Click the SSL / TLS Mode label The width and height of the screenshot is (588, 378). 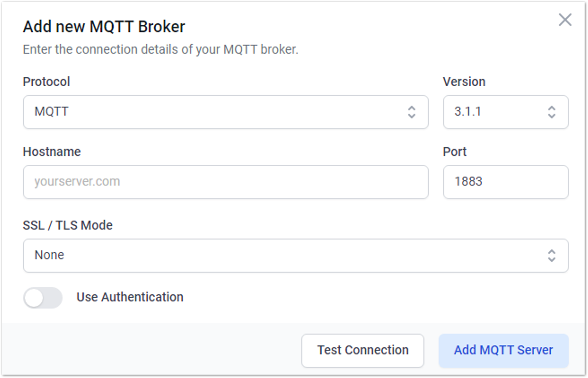(x=67, y=225)
